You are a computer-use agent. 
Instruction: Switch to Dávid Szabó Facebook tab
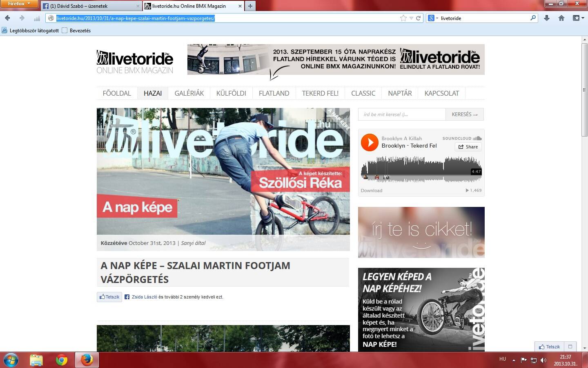pos(91,6)
